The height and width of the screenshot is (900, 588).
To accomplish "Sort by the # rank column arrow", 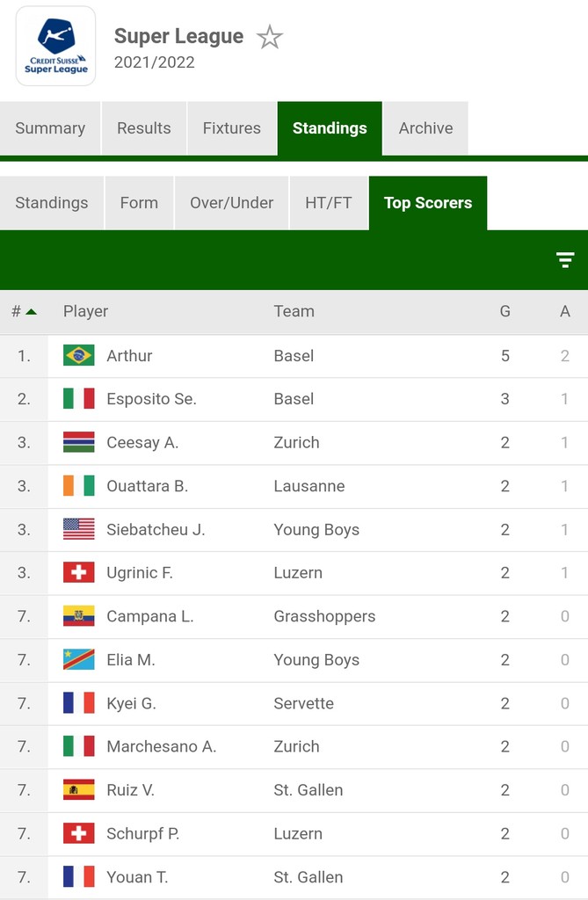I will coord(31,312).
